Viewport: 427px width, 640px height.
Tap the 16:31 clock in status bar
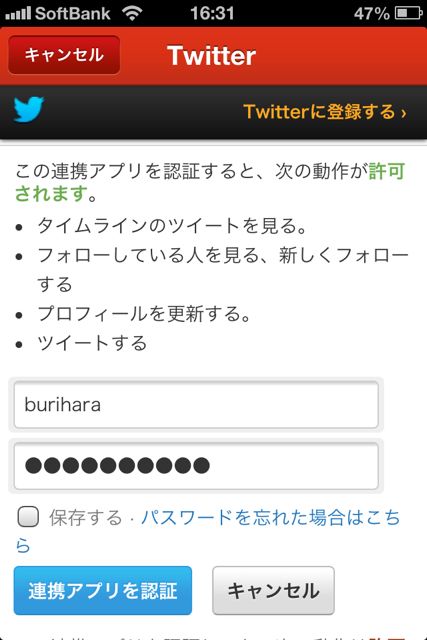[x=212, y=13]
